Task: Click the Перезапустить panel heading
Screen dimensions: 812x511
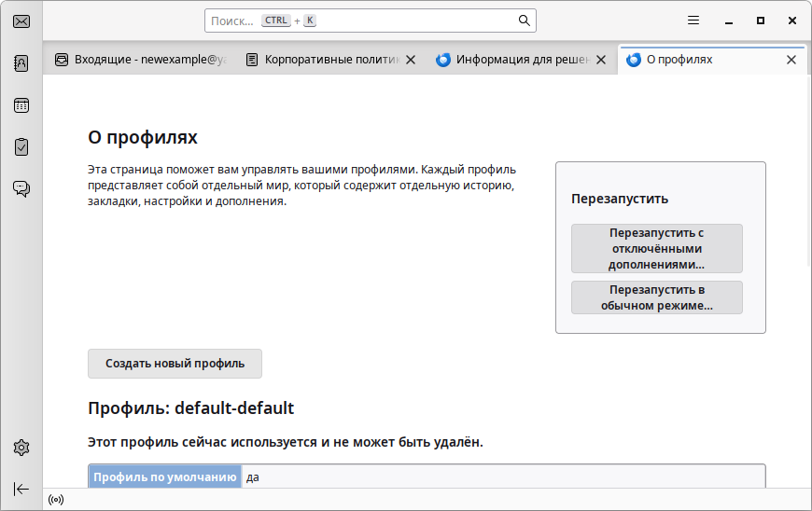Action: [x=620, y=199]
